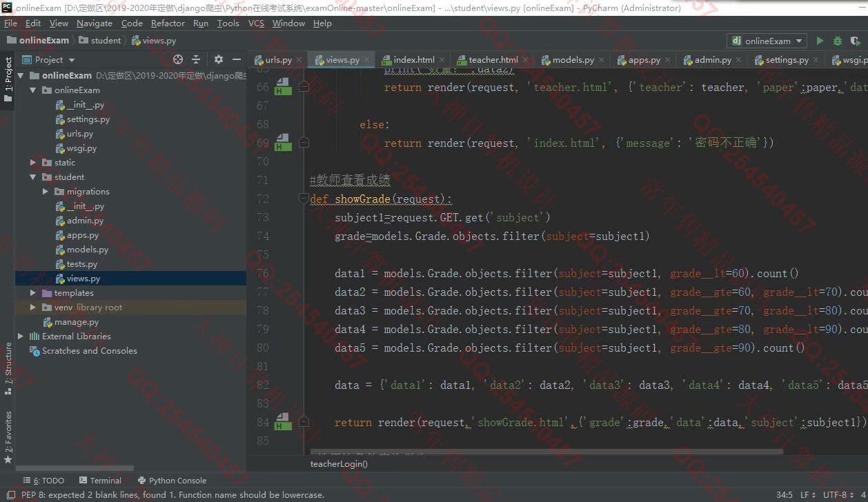This screenshot has width=868, height=502.
Task: Open the Edit menu
Action: click(33, 23)
